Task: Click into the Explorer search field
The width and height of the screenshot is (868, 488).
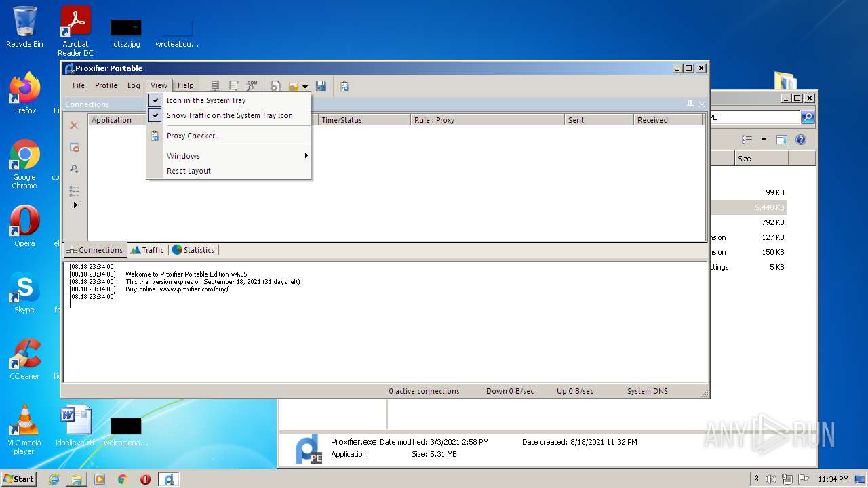Action: click(754, 117)
